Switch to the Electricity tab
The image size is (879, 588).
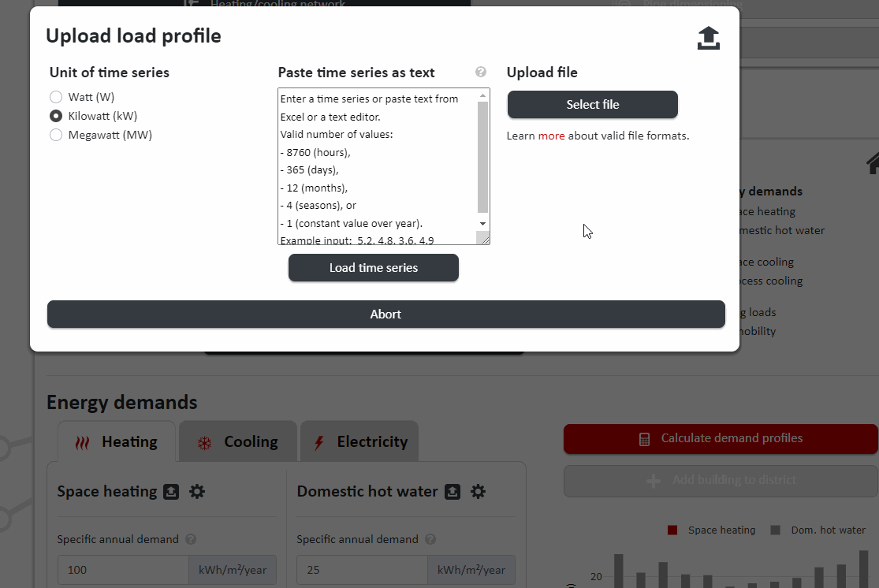[x=359, y=441]
